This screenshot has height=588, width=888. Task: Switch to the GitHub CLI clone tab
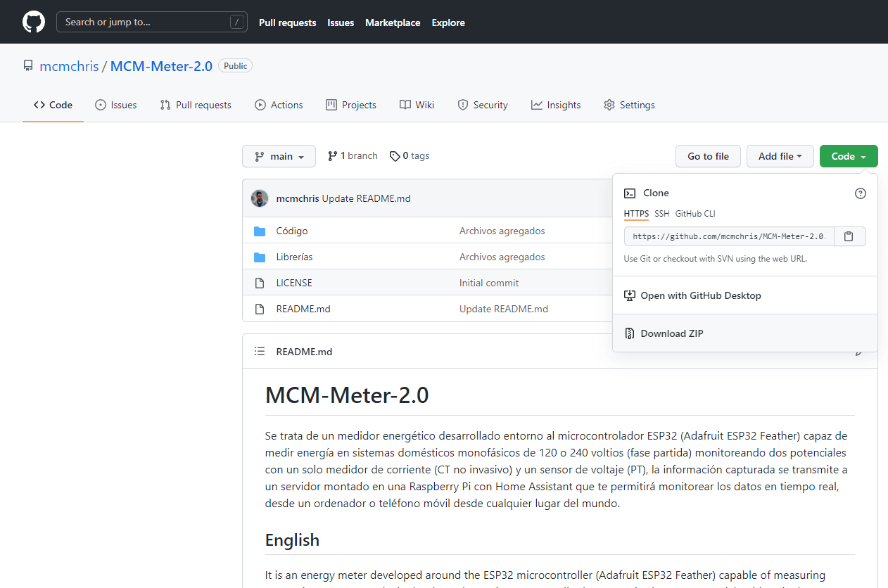pyautogui.click(x=695, y=214)
